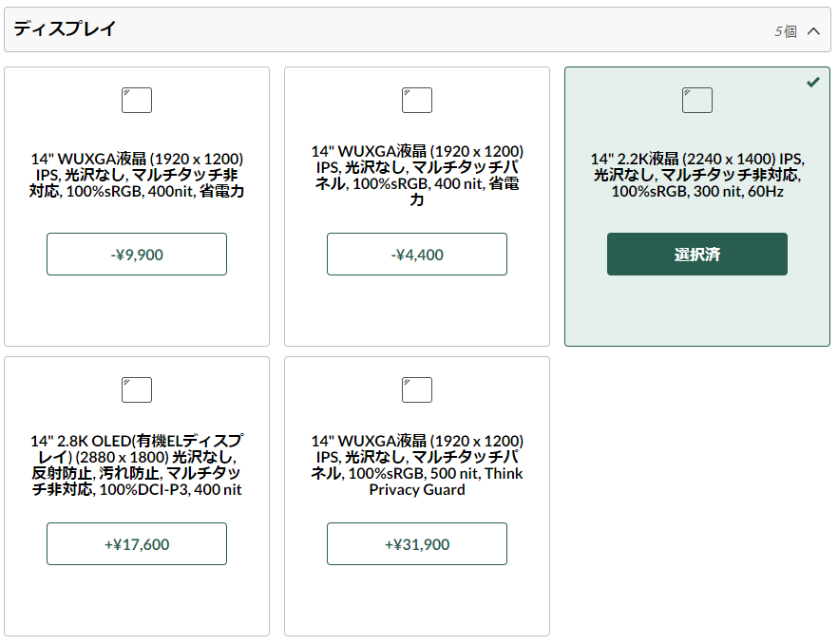Select the 2.8K OLED 有機EL display card

136,496
